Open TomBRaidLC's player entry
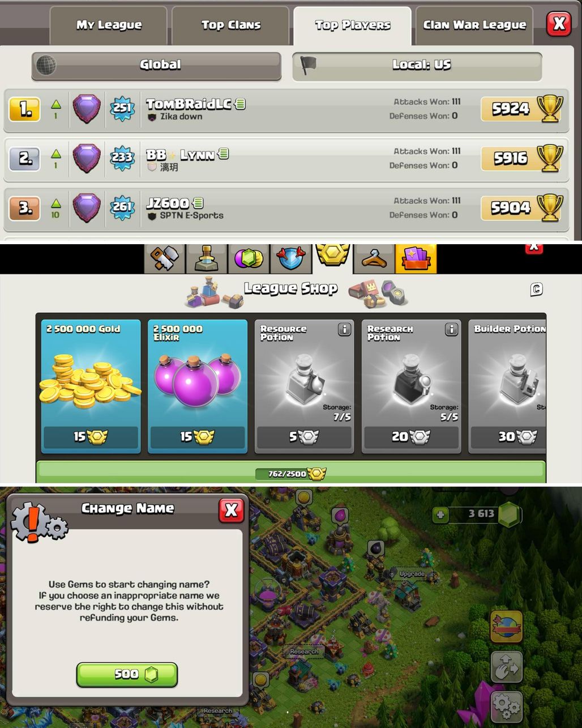Viewport: 582px width, 728px height. (286, 109)
